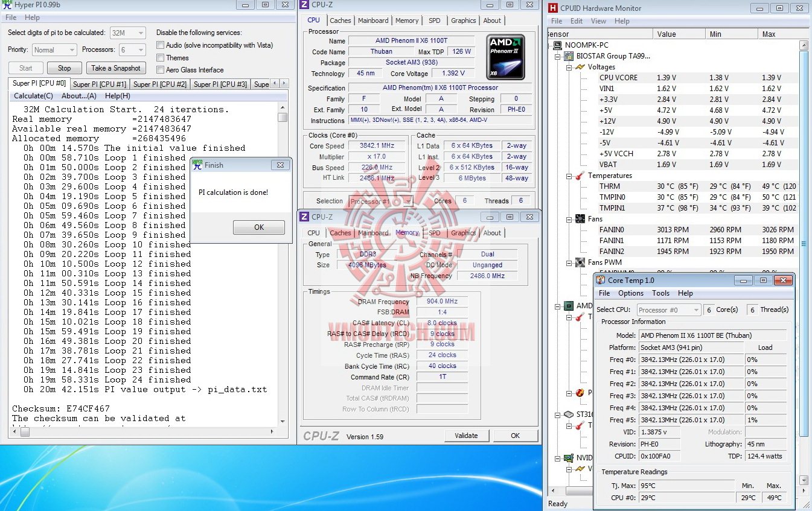Open the Options menu in Core Temp

click(631, 293)
